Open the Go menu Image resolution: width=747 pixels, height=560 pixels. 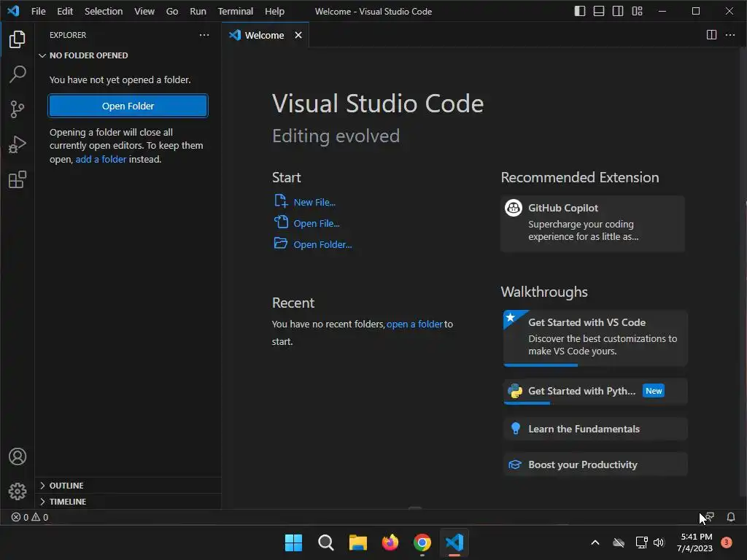[172, 11]
